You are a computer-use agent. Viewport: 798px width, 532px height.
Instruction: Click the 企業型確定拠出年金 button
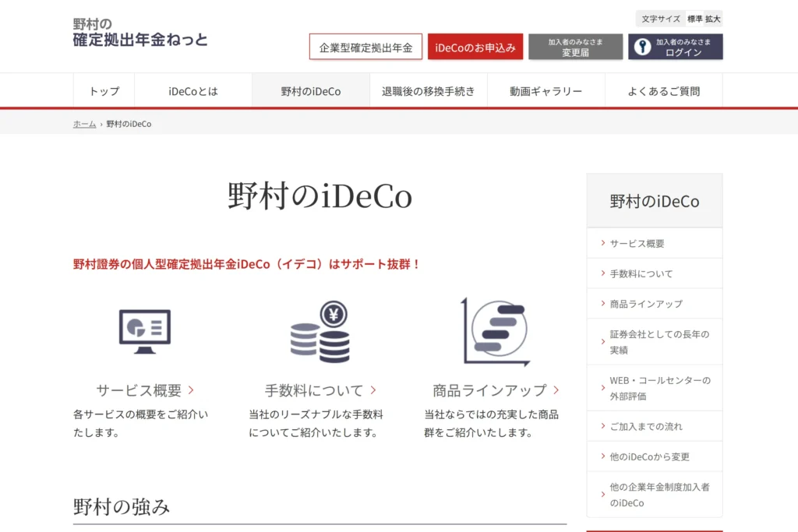(x=365, y=48)
